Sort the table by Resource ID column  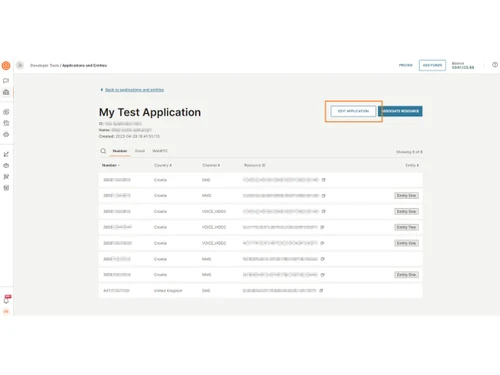click(x=255, y=165)
